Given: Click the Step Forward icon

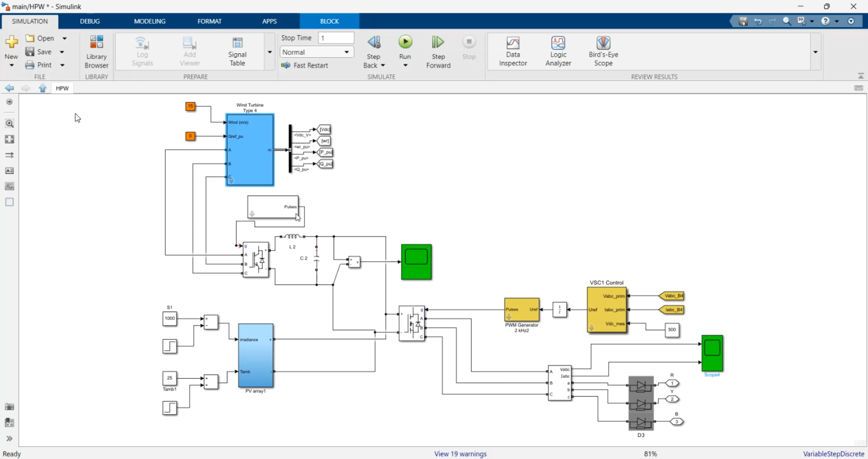Looking at the screenshot, I should point(438,42).
